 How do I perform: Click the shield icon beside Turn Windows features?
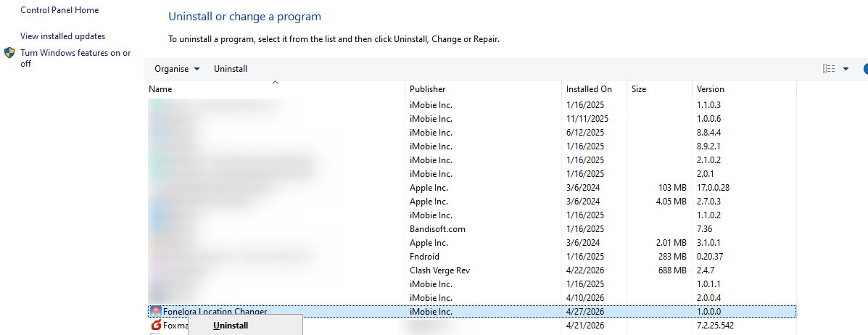(9, 53)
